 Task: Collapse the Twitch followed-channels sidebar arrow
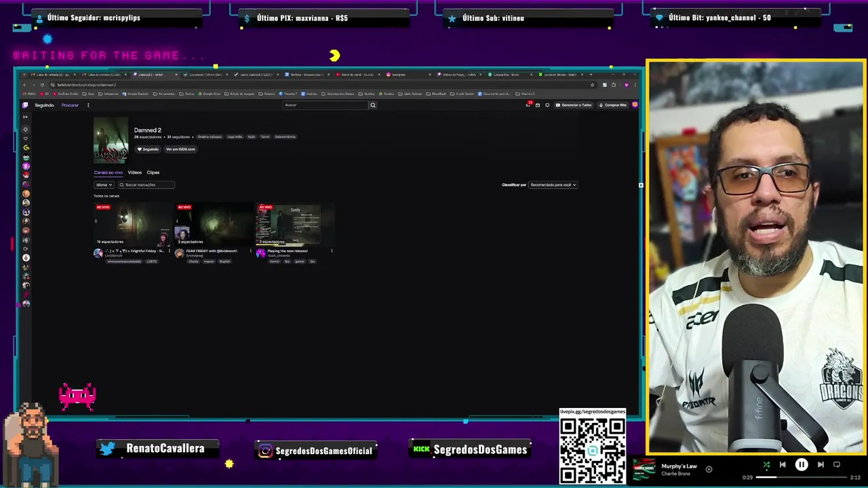click(26, 117)
